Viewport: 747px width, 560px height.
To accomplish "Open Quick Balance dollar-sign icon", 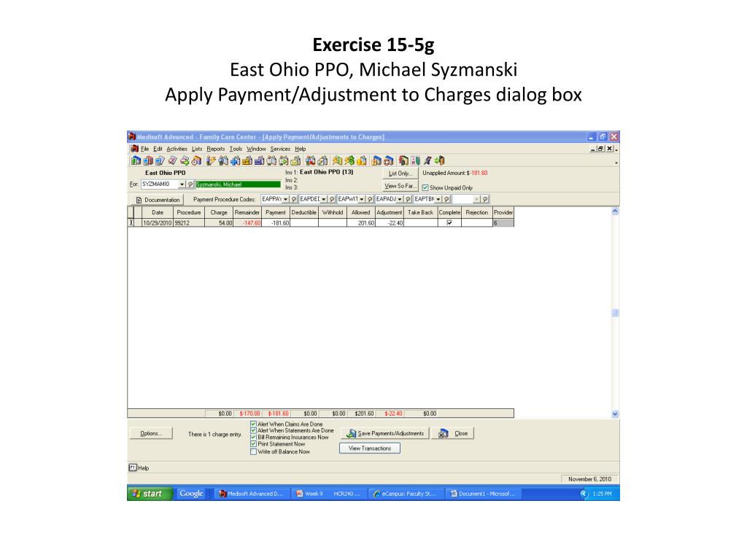I will 349,161.
